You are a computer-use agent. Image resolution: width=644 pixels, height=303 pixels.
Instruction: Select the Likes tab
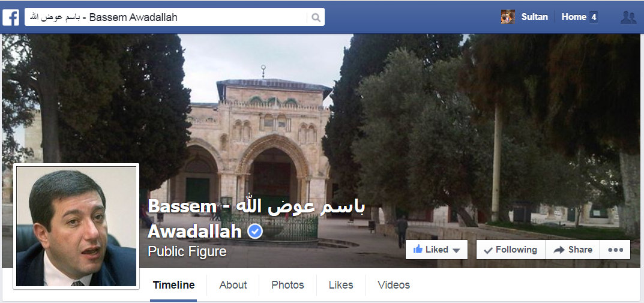[x=340, y=285]
